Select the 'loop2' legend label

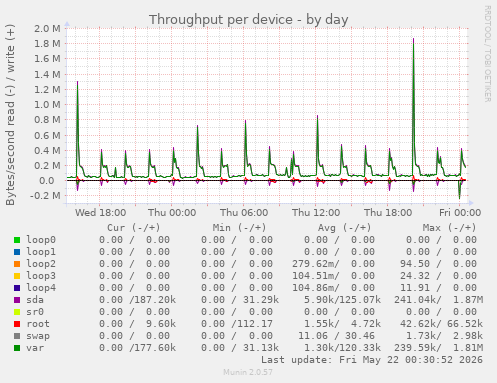coord(41,264)
